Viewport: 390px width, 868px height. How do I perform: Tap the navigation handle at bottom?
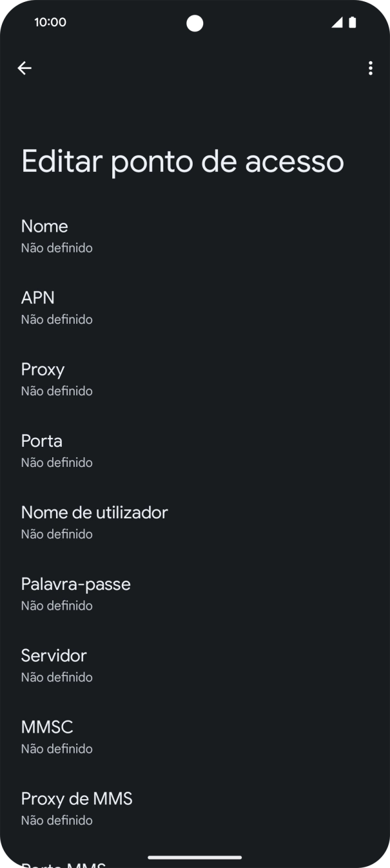click(195, 858)
